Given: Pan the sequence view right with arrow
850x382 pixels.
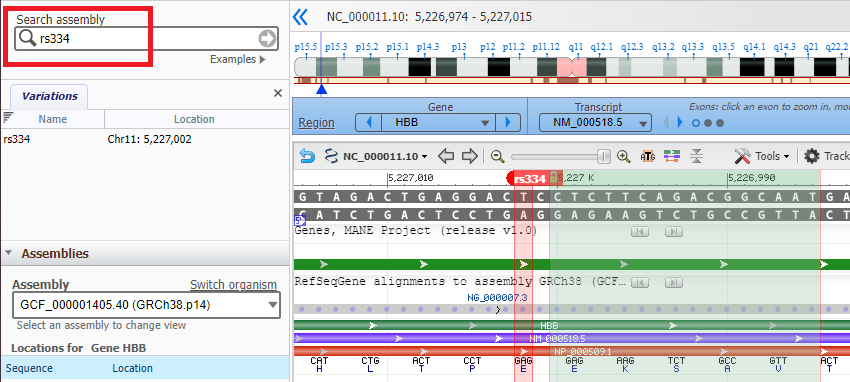Looking at the screenshot, I should click(469, 157).
